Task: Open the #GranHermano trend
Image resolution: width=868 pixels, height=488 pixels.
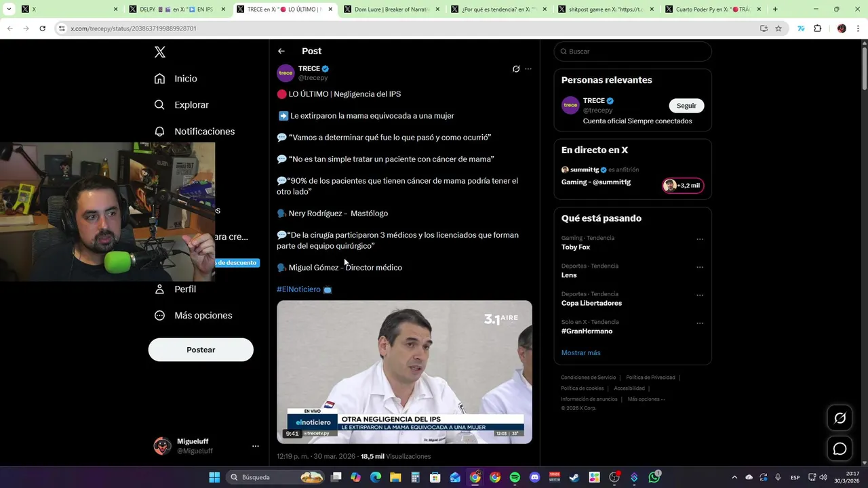Action: [x=587, y=331]
